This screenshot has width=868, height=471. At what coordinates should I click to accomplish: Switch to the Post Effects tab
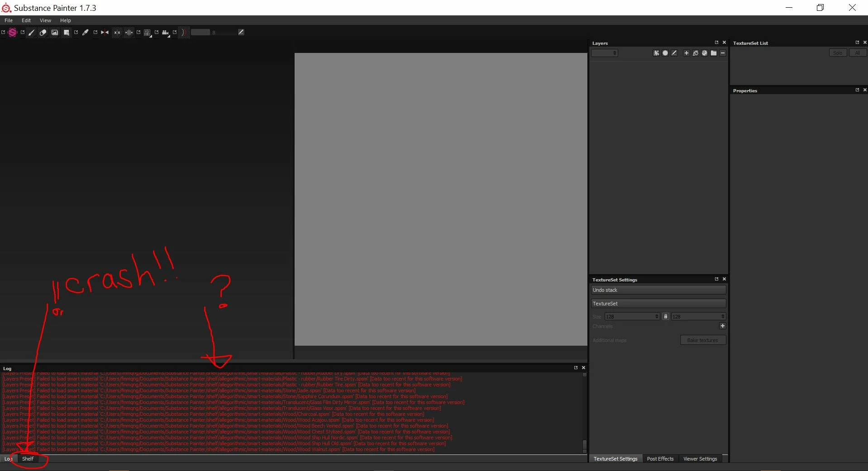pos(660,459)
